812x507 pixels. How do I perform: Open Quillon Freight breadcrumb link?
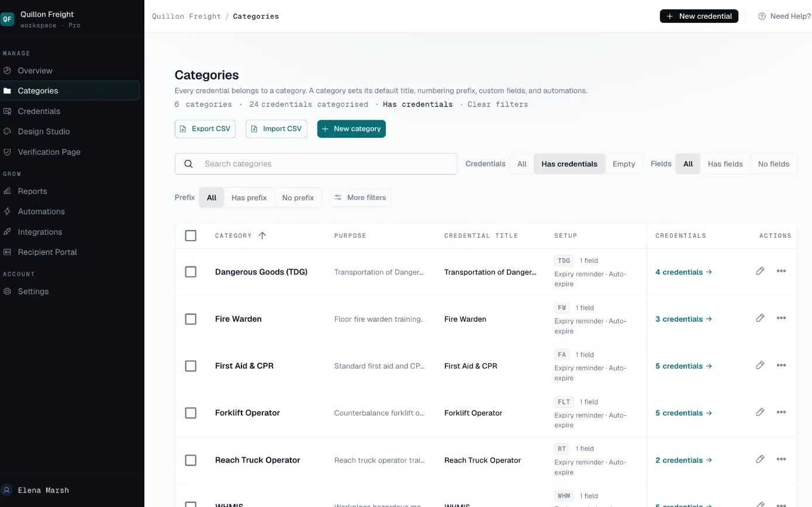coord(186,16)
